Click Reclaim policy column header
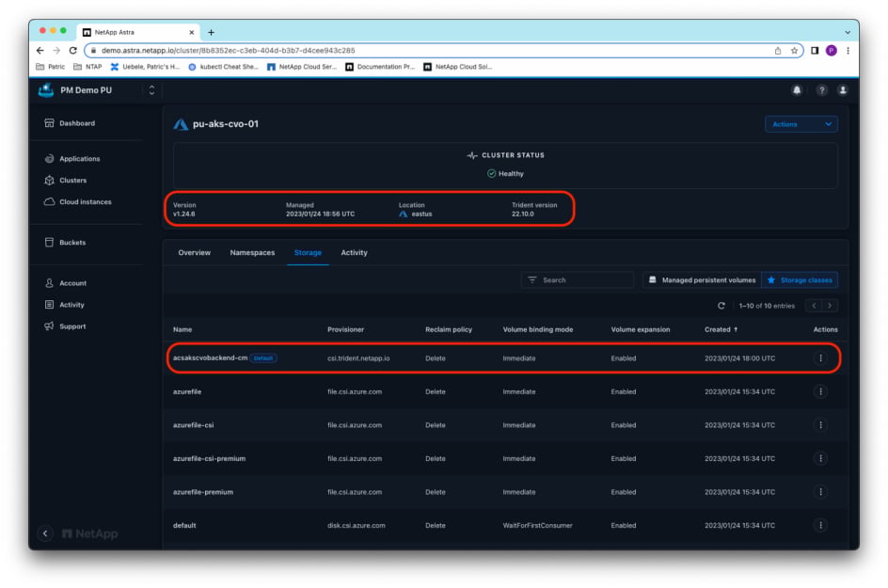This screenshot has width=888, height=588. pyautogui.click(x=449, y=329)
